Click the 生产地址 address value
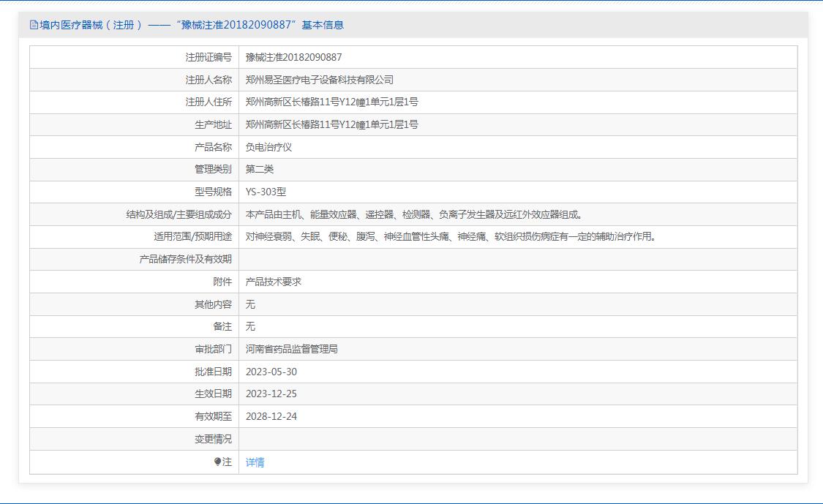 click(331, 124)
